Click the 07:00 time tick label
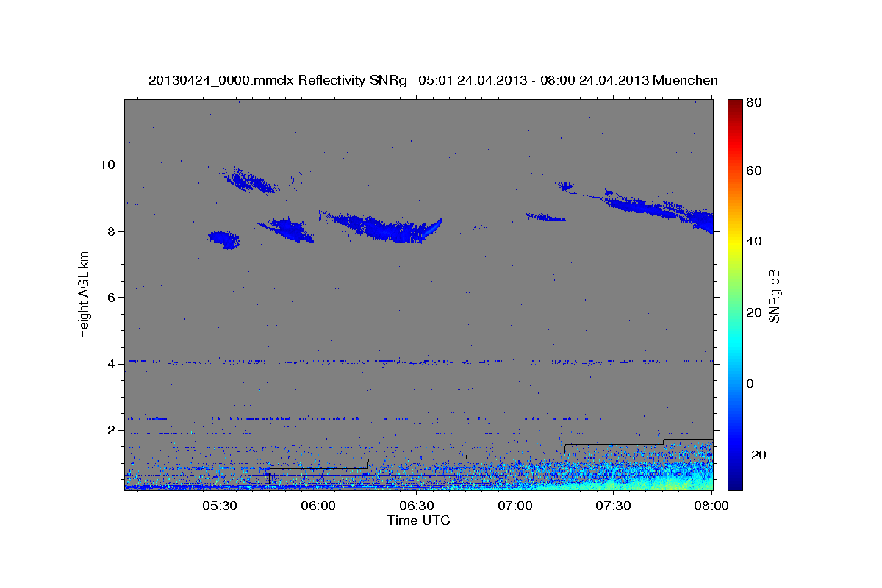Image resolution: width=882 pixels, height=588 pixels. click(514, 506)
